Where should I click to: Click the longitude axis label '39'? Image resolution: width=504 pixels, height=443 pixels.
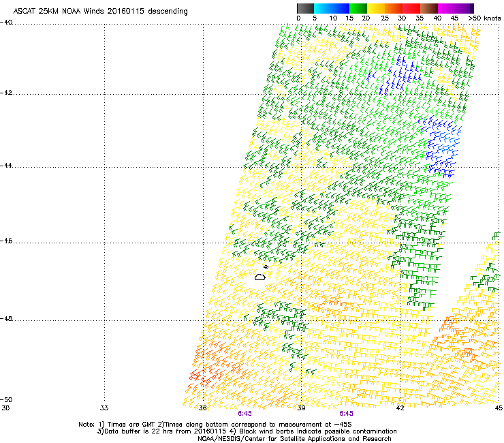pos(301,408)
